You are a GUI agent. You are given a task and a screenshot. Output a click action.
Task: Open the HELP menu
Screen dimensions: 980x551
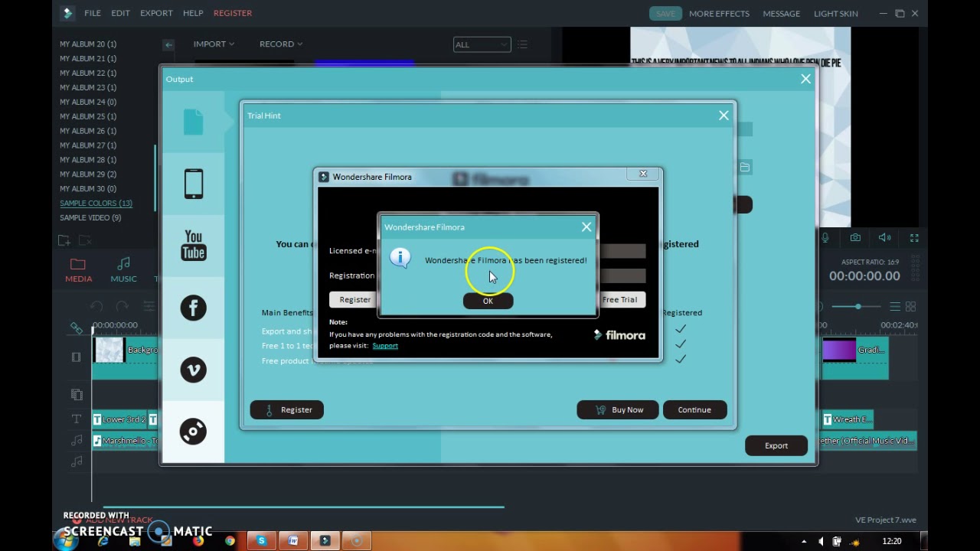point(193,13)
